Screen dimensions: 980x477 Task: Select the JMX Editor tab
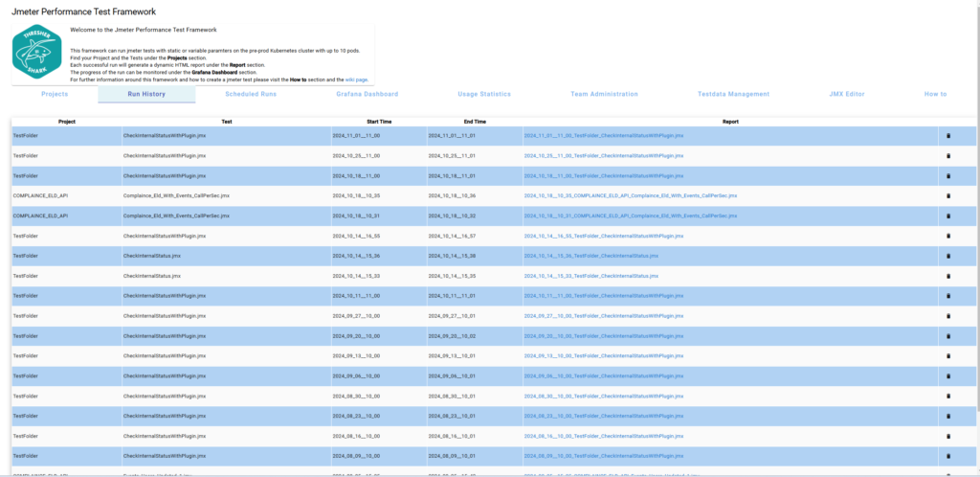[x=847, y=95]
